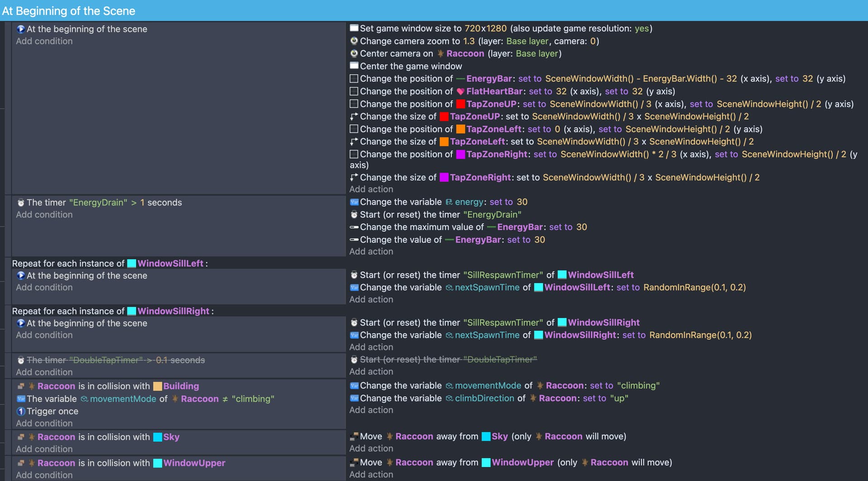Click the EnergyDrain timer condition clock icon
Screen dimensions: 868x481
click(21, 203)
